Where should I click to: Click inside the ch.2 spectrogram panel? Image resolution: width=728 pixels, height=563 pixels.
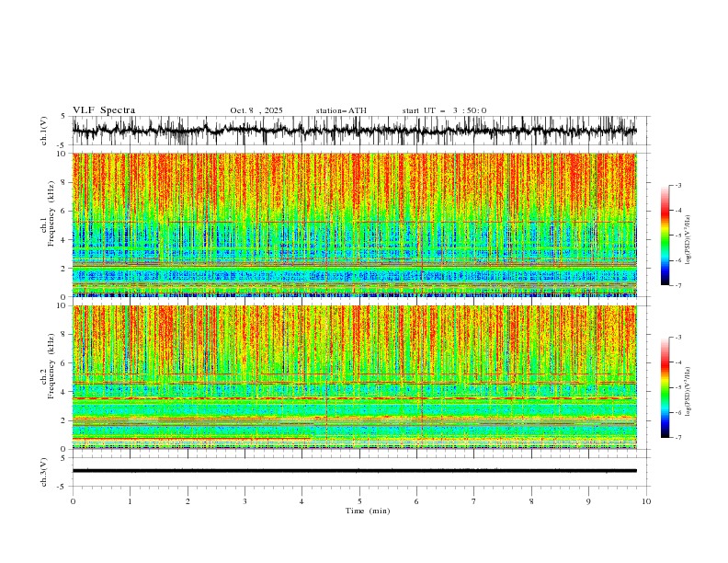click(354, 377)
